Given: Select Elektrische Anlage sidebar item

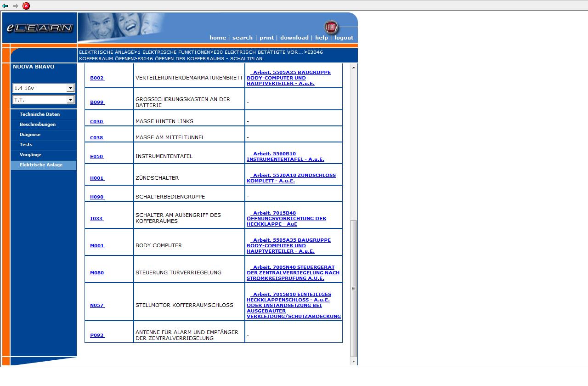Looking at the screenshot, I should (x=41, y=165).
